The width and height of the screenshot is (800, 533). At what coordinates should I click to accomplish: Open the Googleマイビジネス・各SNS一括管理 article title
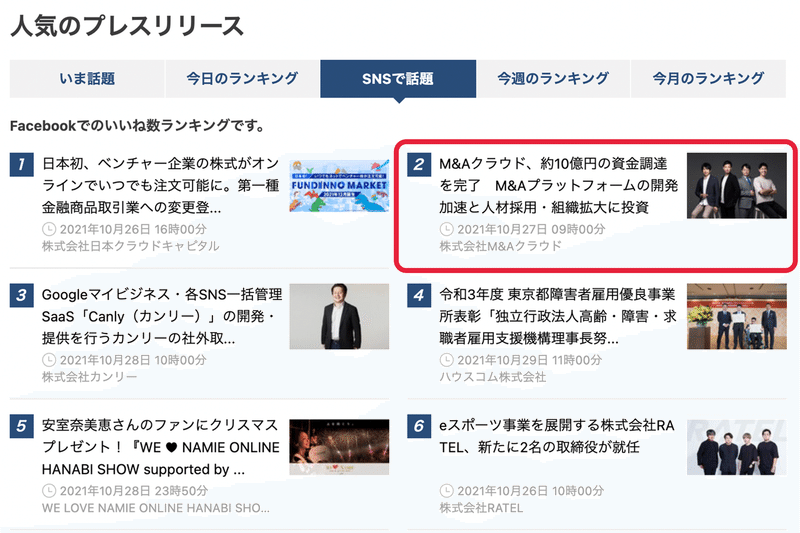[162, 316]
